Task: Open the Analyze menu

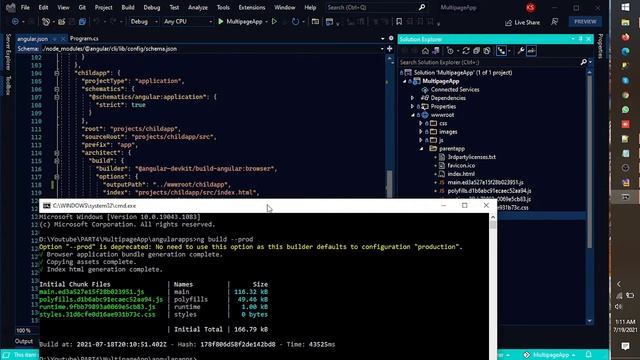Action: point(198,7)
